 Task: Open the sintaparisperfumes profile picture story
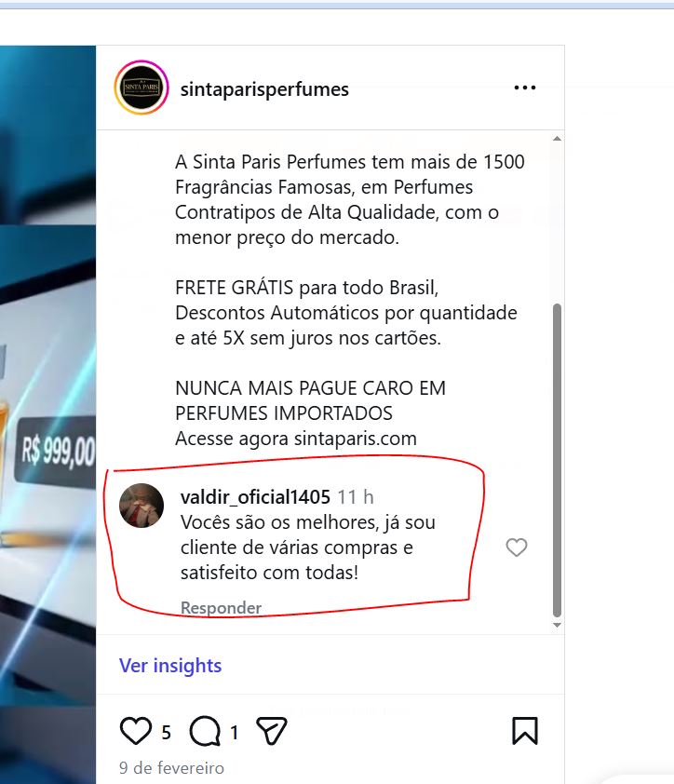[x=142, y=88]
